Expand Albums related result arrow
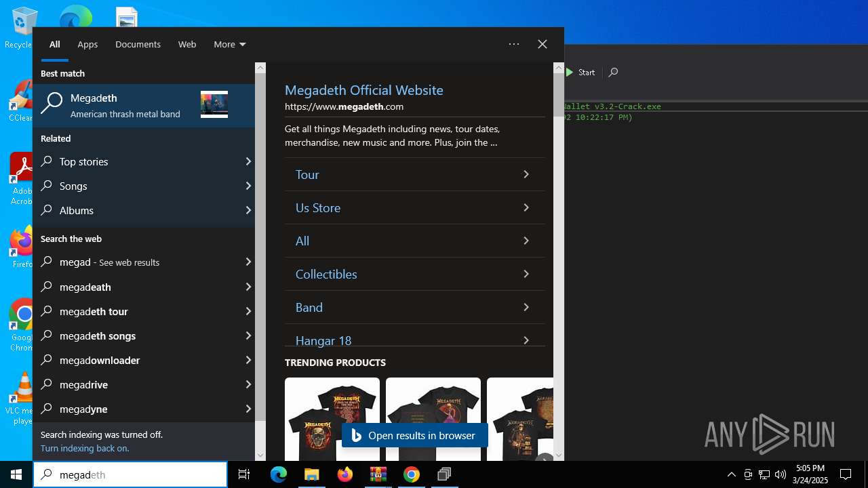This screenshot has height=488, width=868. coord(248,210)
